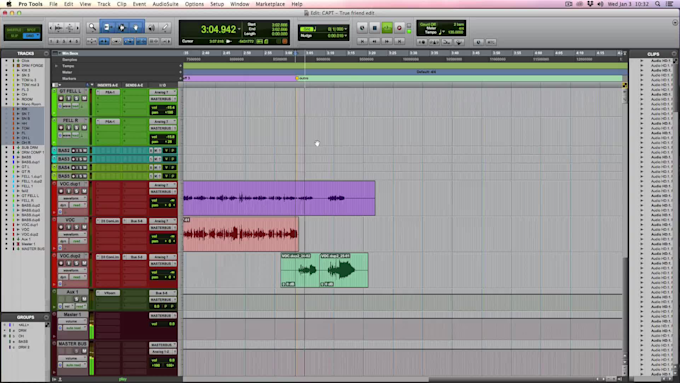This screenshot has height=383, width=680.
Task: Select the purple VOC.dup1 audio clip
Action: coord(279,198)
